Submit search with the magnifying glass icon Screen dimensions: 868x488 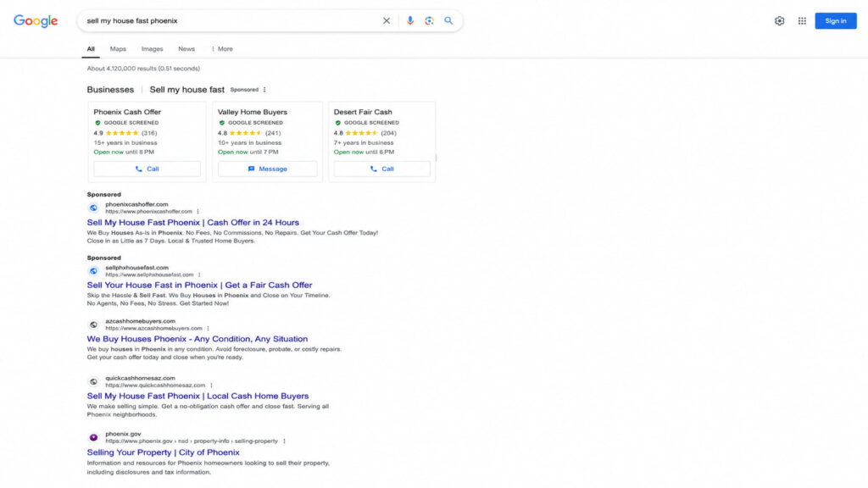coord(448,21)
